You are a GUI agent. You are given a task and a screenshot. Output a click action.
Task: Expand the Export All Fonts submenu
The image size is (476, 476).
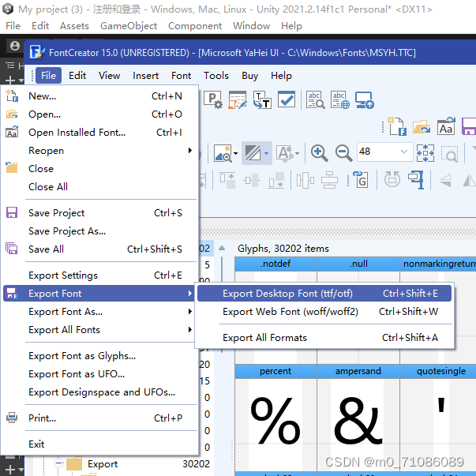point(190,330)
